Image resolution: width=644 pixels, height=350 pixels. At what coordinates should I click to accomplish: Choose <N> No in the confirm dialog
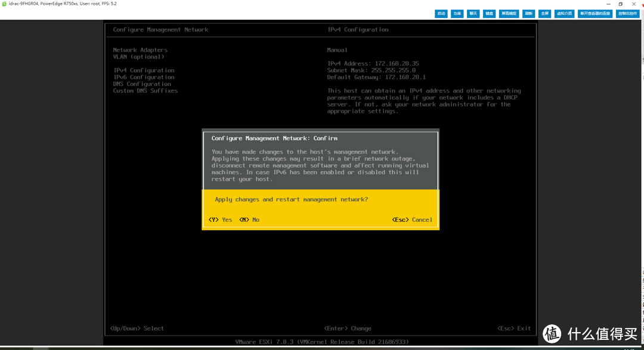coord(249,220)
